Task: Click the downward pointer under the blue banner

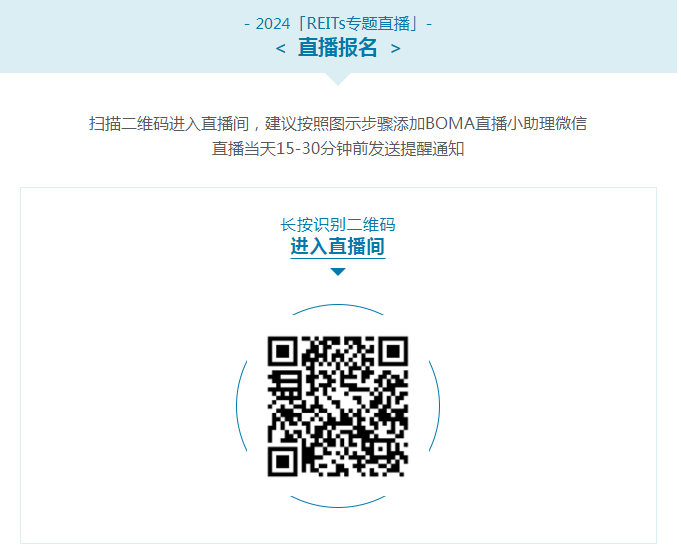Action: tap(338, 79)
